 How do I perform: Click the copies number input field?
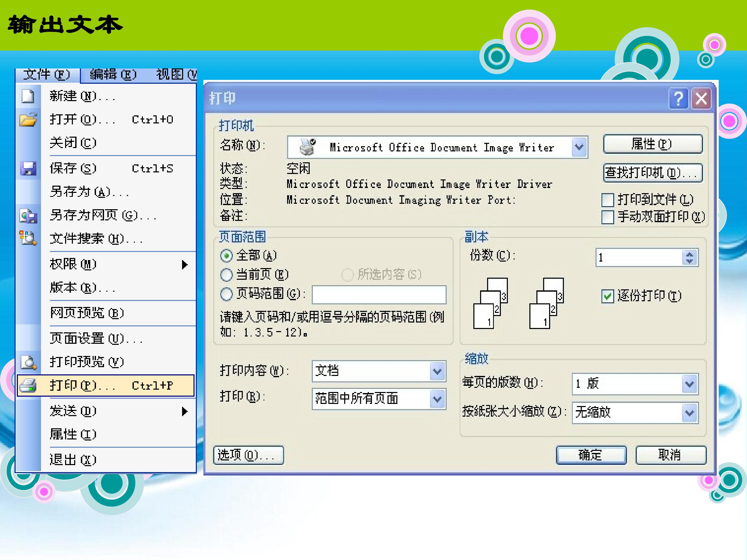tap(640, 257)
